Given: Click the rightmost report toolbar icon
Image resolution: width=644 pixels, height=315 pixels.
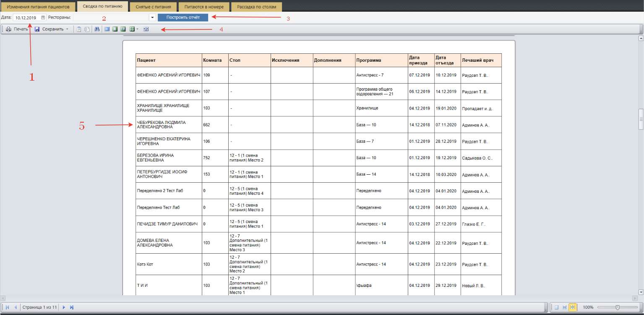Looking at the screenshot, I should [146, 29].
